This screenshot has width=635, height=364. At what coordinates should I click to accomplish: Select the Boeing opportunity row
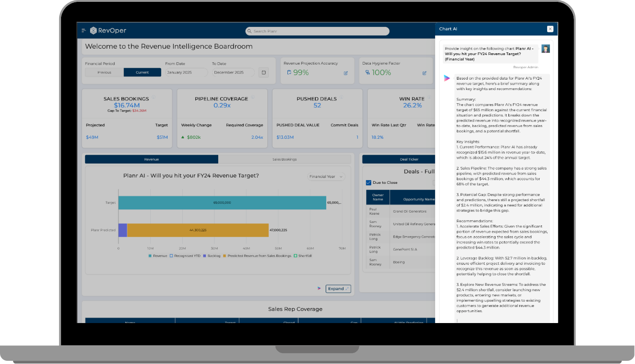(400, 262)
